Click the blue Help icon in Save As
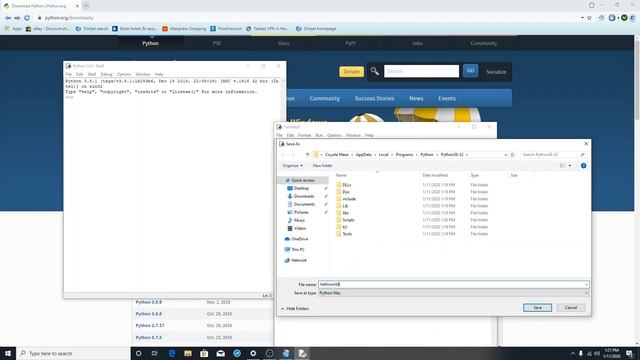The image size is (640, 360). click(583, 166)
